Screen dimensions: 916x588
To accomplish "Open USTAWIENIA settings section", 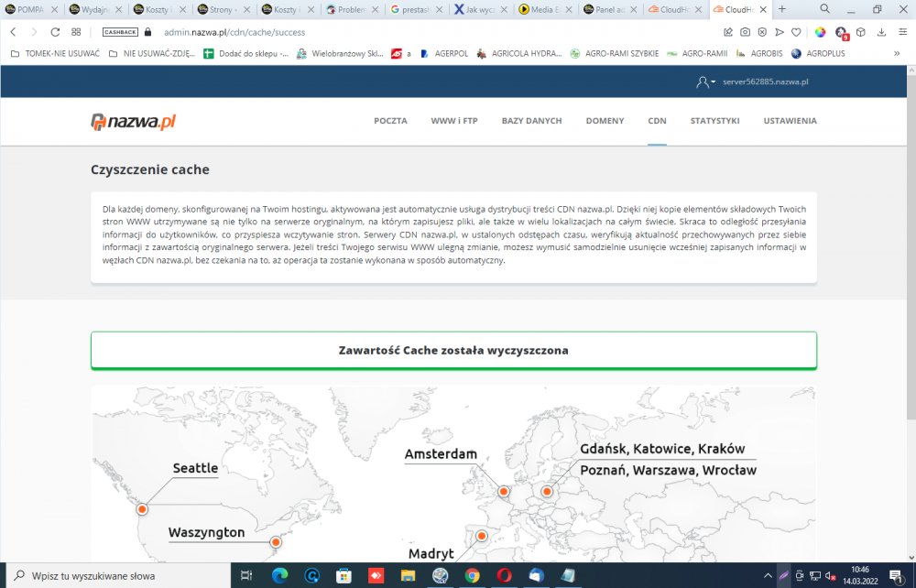I will [790, 121].
